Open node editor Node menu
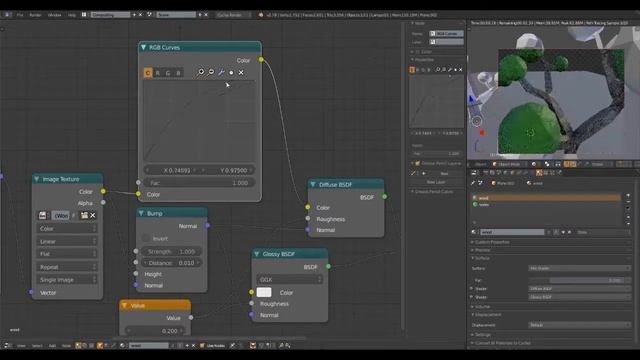This screenshot has width=640, height=360. click(66, 346)
